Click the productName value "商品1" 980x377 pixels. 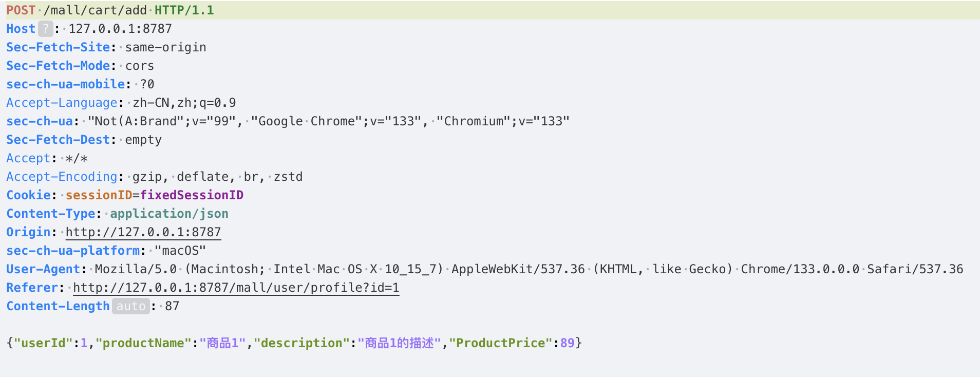click(x=222, y=343)
